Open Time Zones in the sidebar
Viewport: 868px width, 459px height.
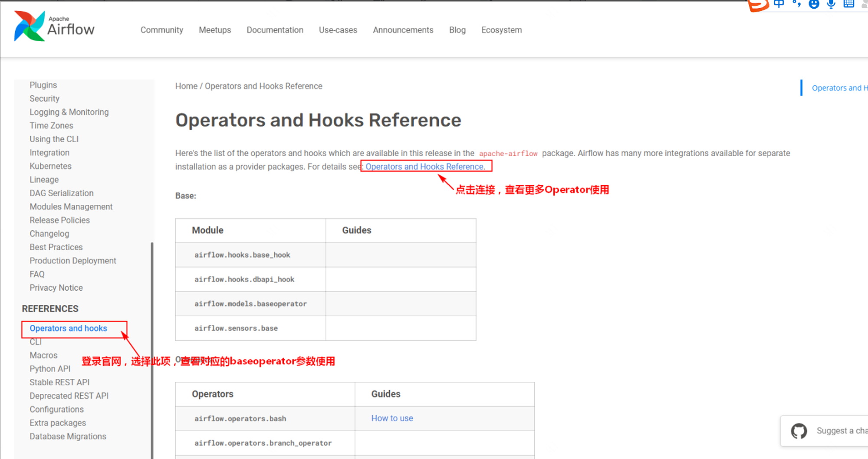click(x=51, y=125)
